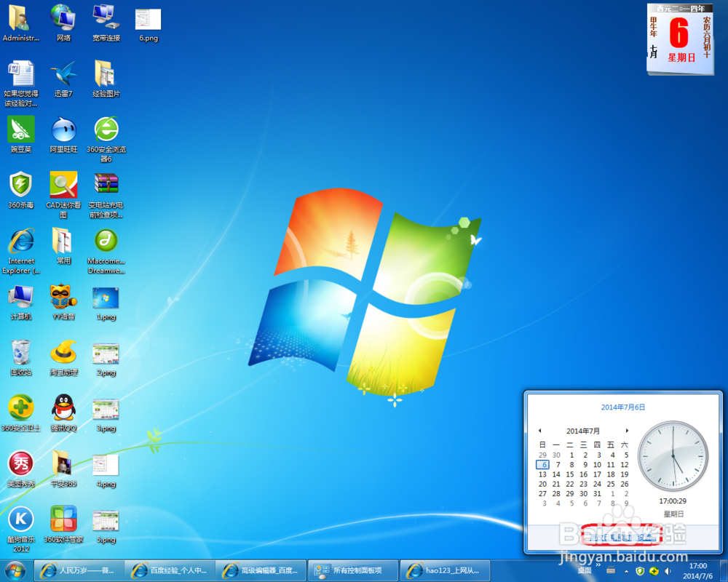Launch Internet Explorer from desktop
This screenshot has height=582, width=728.
click(21, 250)
